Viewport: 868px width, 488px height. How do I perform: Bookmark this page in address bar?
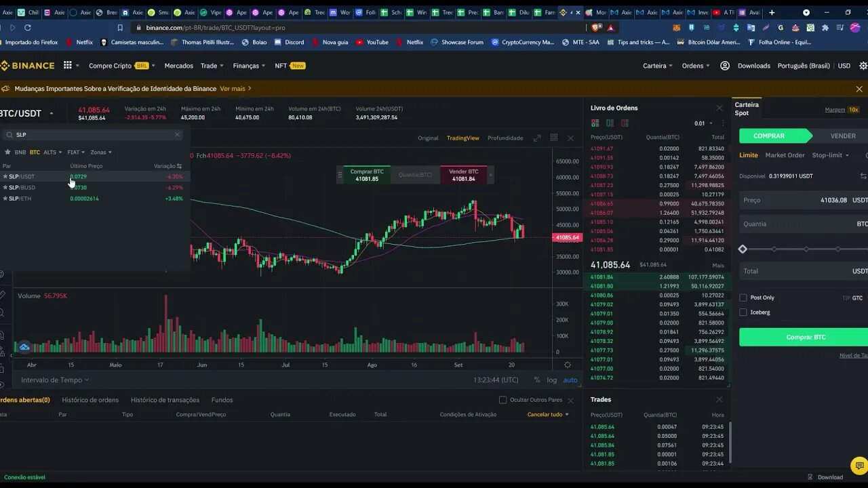tap(120, 28)
